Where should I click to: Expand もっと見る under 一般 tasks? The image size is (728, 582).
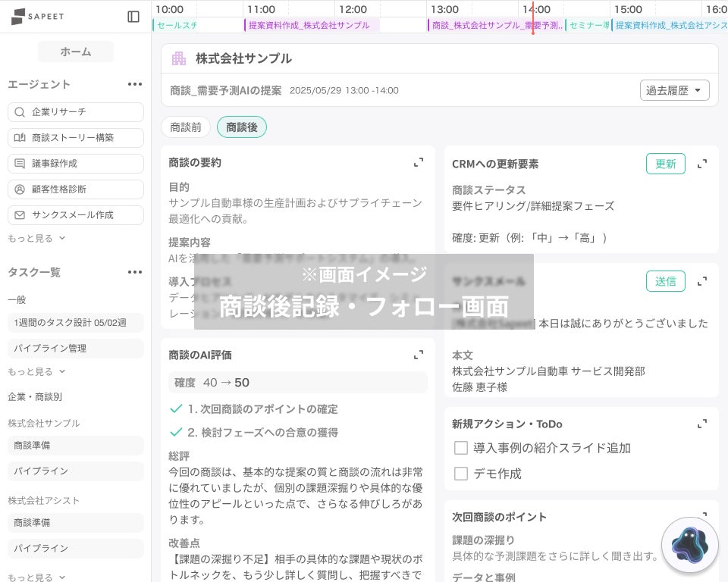36,371
